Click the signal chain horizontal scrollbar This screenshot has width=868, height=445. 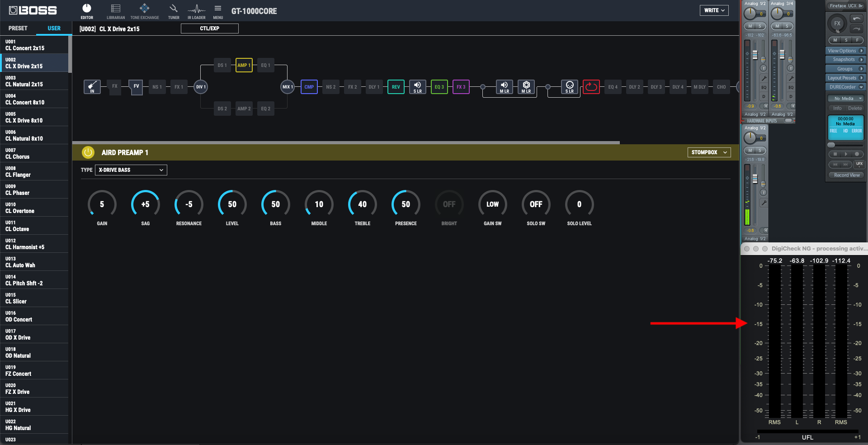click(x=346, y=142)
